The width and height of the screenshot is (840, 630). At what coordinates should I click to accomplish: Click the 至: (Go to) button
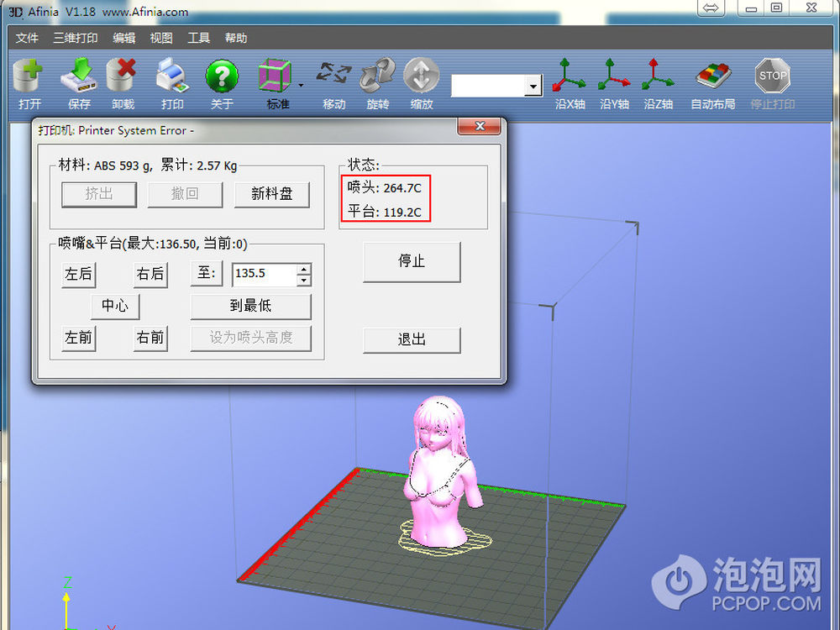click(207, 273)
